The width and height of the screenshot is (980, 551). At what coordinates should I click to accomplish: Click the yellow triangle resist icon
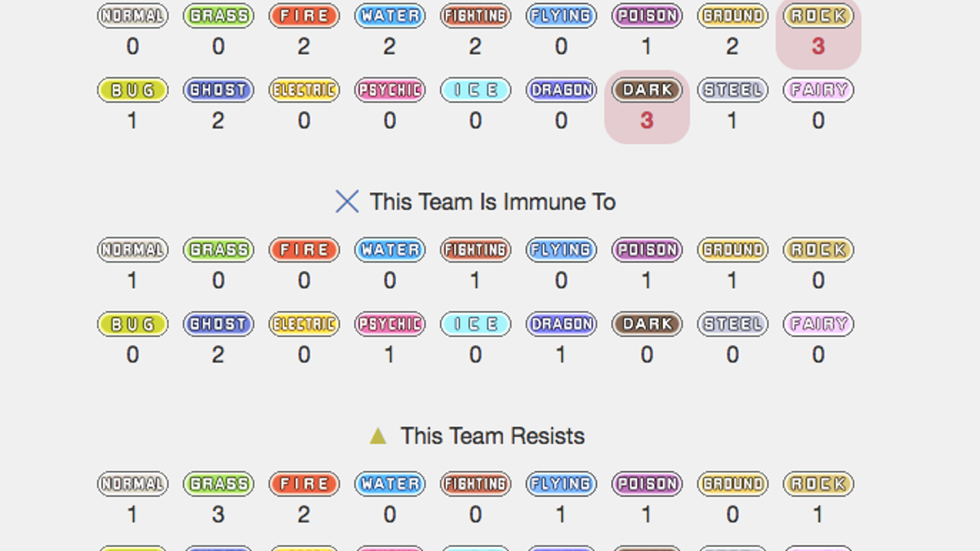click(377, 436)
